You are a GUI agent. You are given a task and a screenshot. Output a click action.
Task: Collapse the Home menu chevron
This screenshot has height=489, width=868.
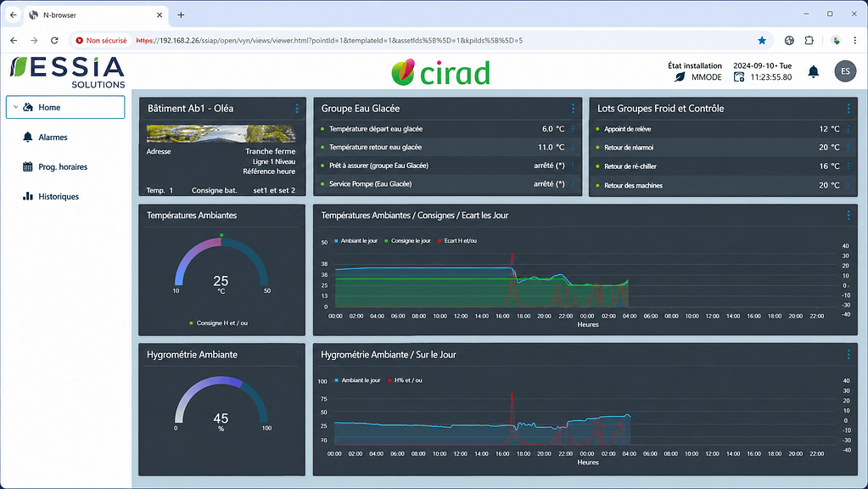15,108
